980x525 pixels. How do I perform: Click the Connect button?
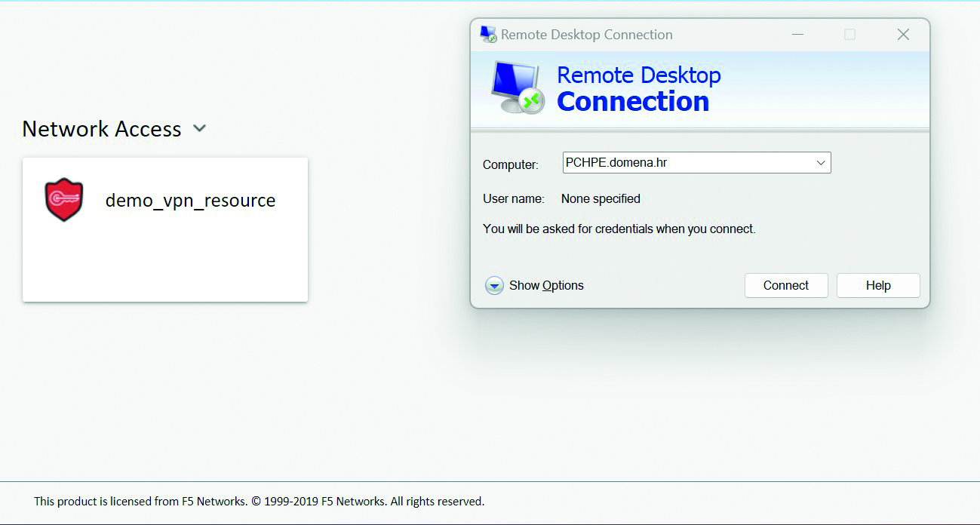click(x=786, y=286)
